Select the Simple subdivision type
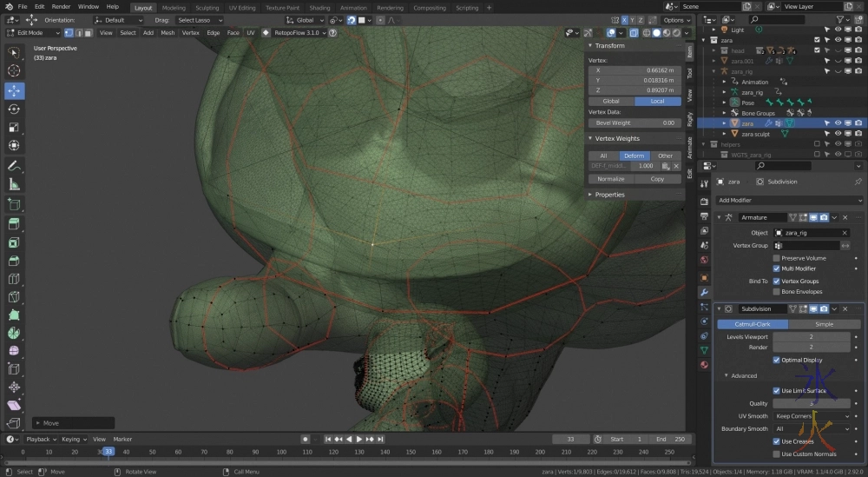The image size is (868, 477). [x=824, y=324]
